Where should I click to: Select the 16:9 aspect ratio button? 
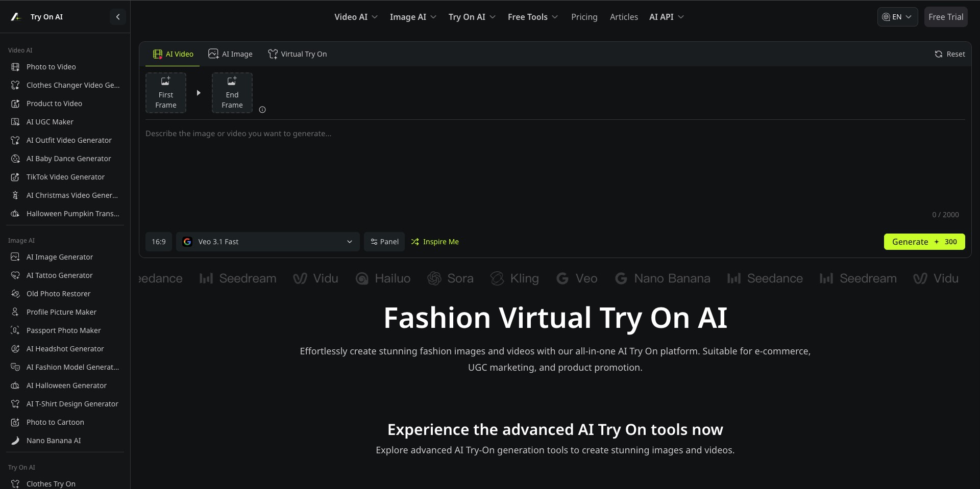[x=159, y=242]
